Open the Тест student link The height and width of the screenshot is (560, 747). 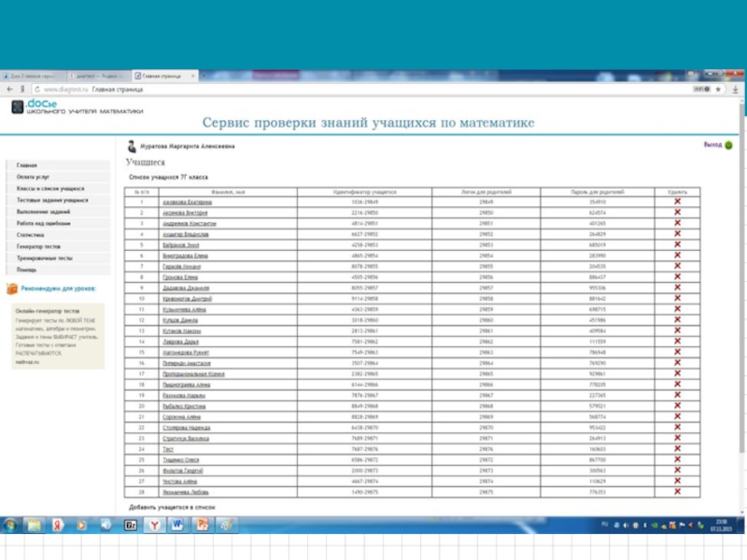pyautogui.click(x=168, y=449)
